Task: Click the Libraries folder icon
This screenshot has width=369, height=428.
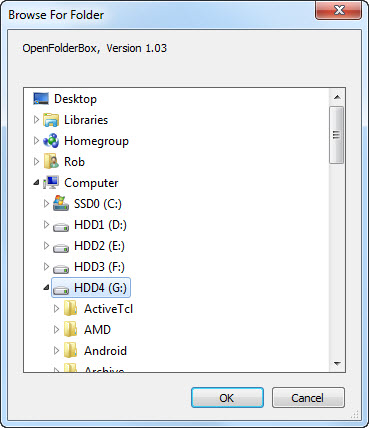Action: 51,120
